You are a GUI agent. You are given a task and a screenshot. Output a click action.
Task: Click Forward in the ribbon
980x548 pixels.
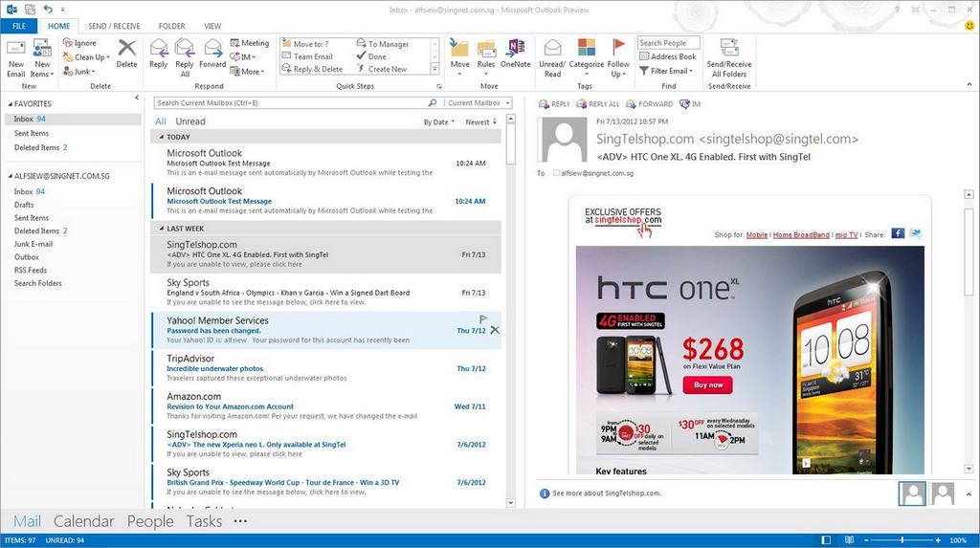point(212,54)
